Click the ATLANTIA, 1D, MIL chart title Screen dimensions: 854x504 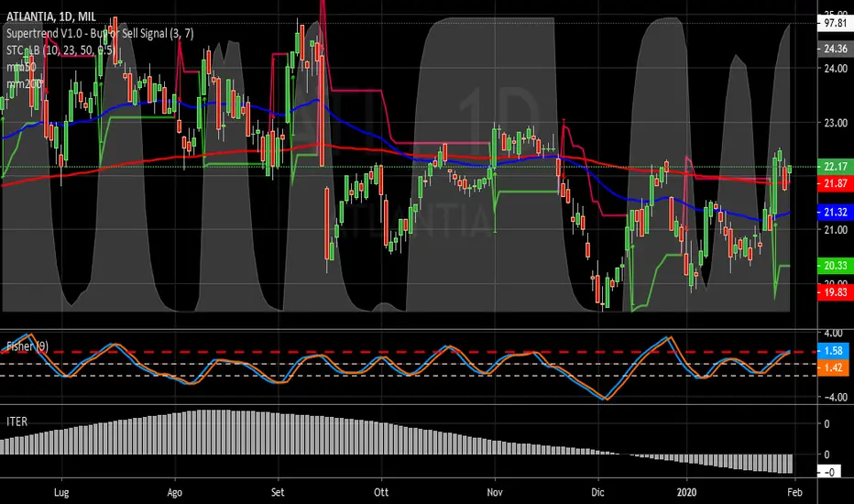(x=50, y=16)
